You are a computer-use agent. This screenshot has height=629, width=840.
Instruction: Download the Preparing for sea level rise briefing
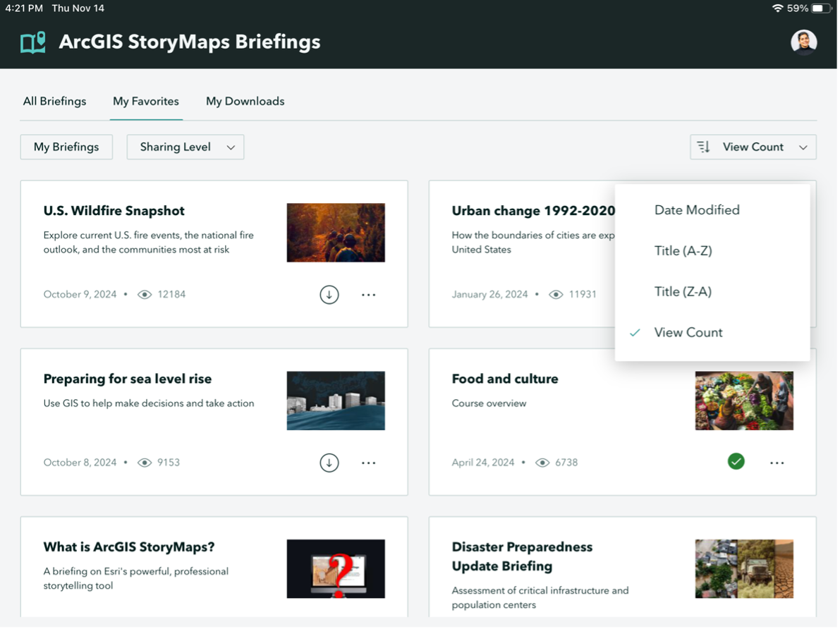point(329,463)
